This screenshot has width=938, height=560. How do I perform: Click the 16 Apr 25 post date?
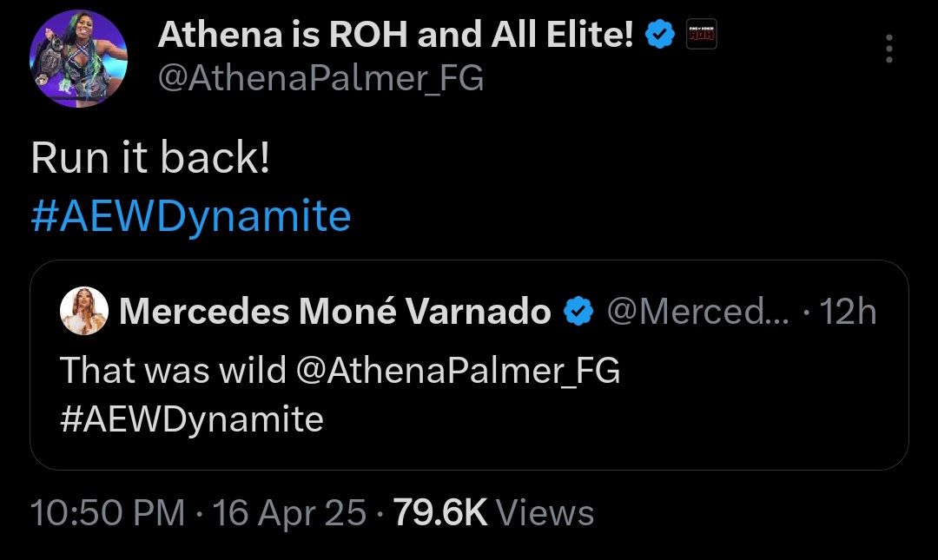click(x=289, y=512)
